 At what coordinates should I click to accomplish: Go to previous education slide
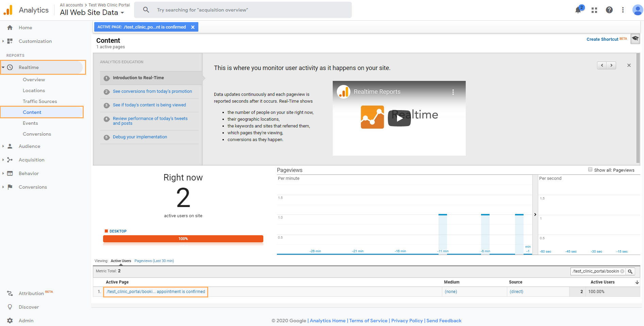pyautogui.click(x=602, y=65)
